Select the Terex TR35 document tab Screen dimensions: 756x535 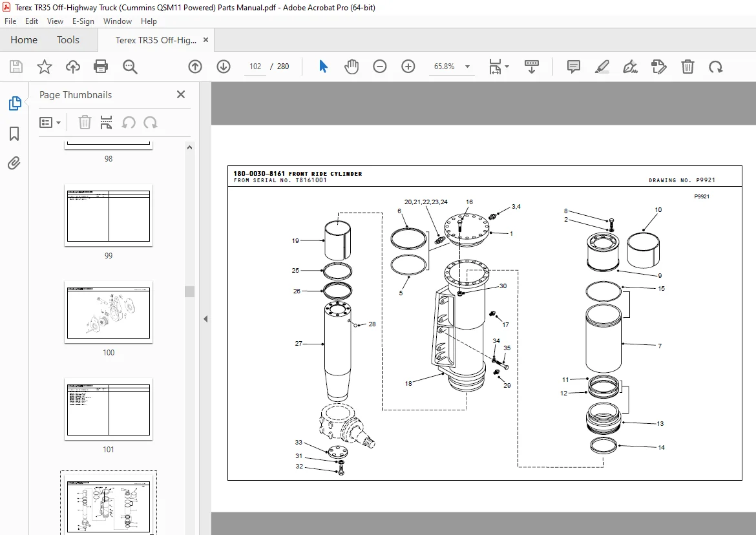tap(156, 40)
